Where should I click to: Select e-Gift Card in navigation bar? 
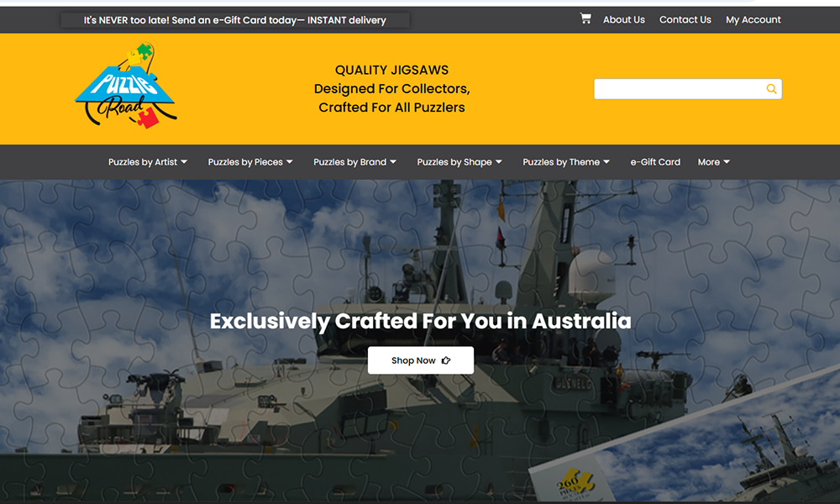click(x=655, y=162)
